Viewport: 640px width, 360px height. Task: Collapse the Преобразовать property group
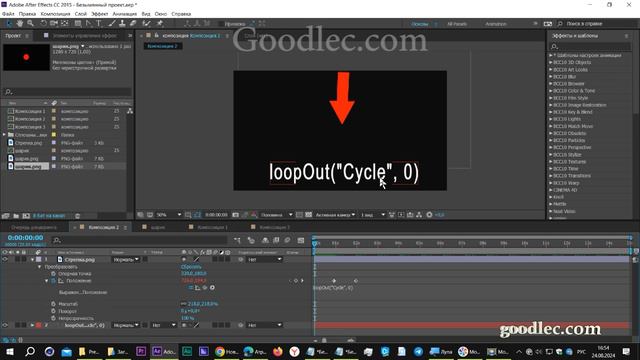[40, 267]
